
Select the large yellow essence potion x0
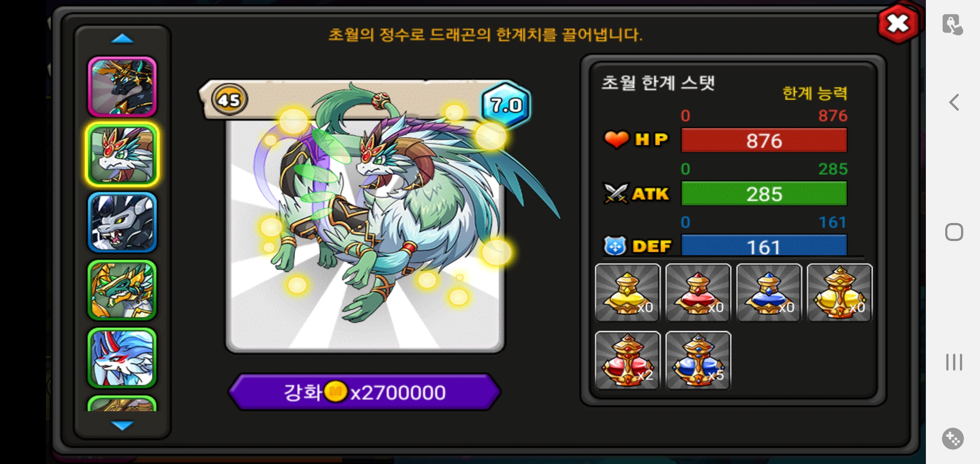click(x=839, y=293)
